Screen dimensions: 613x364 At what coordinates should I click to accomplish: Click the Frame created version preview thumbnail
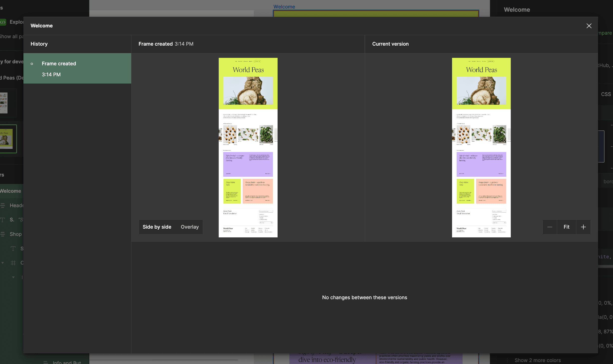click(x=248, y=148)
